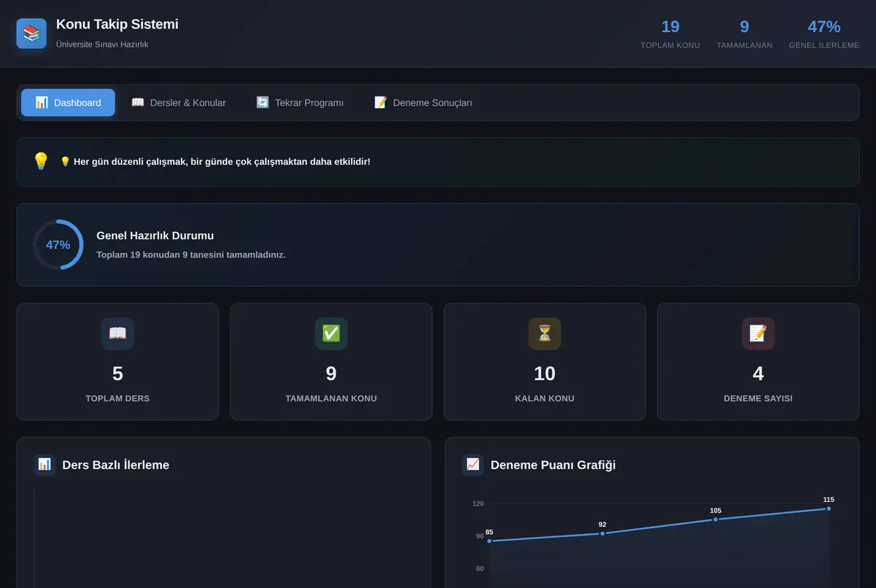Click the daily study tip text
876x588 pixels.
[x=215, y=161]
